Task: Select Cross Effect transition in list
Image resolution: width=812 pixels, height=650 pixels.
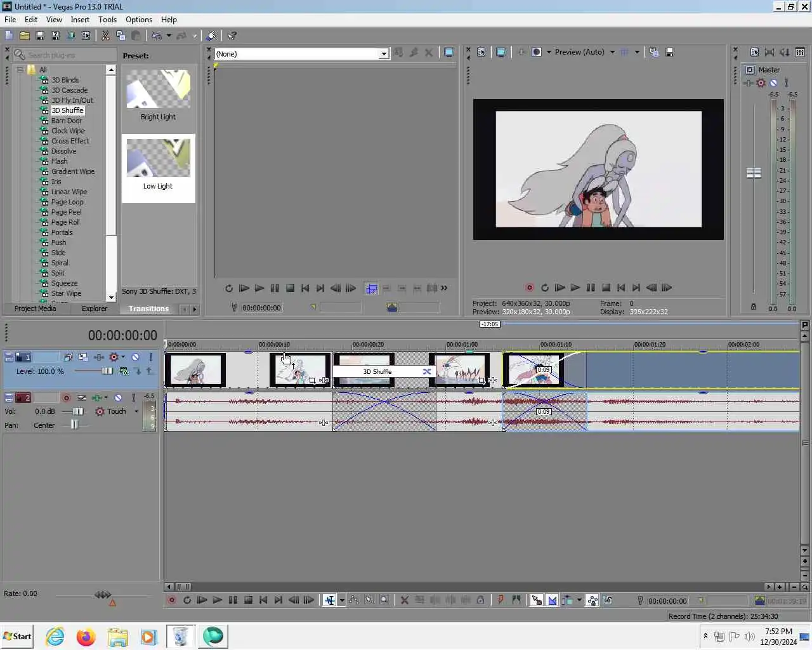Action: (x=70, y=141)
